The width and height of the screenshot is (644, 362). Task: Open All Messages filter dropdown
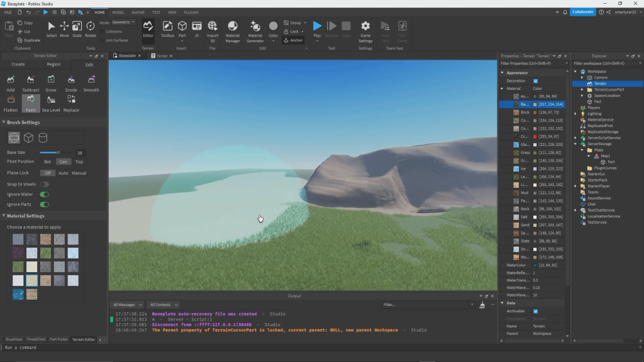(x=127, y=305)
